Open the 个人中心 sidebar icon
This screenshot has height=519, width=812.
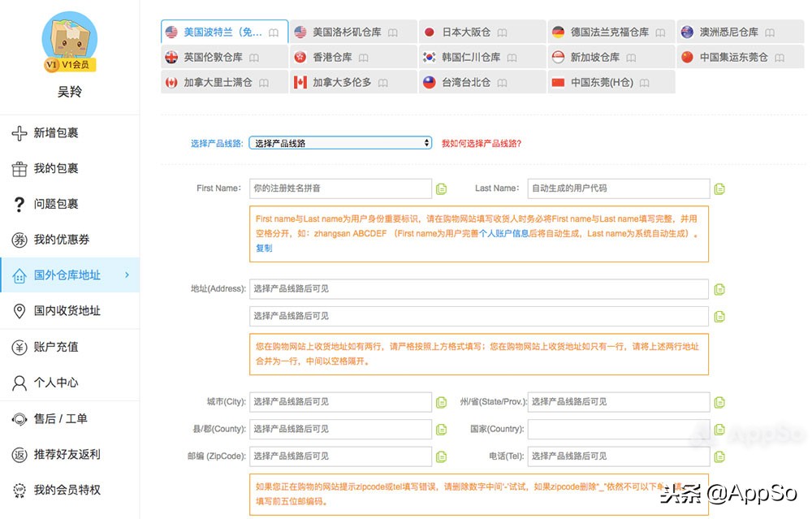18,383
